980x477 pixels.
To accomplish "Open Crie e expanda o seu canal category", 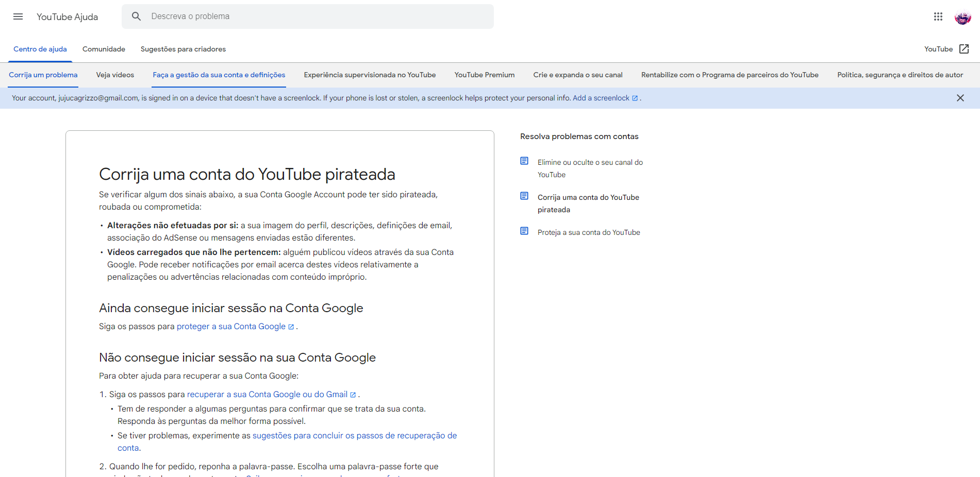I will (x=578, y=75).
